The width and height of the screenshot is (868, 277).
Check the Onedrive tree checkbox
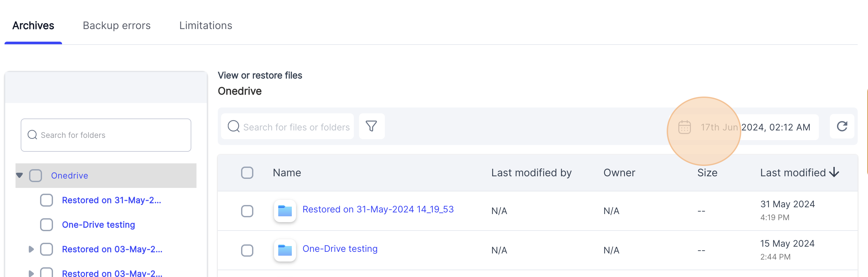tap(35, 175)
